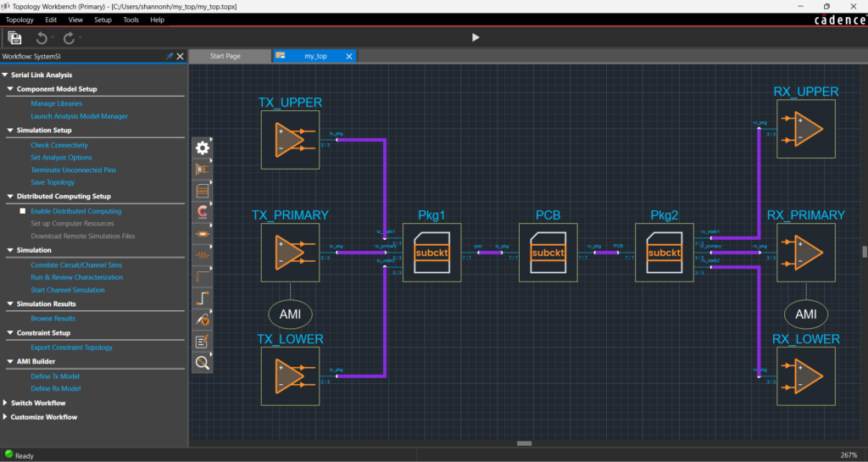Start simulation with the play button

tap(476, 37)
